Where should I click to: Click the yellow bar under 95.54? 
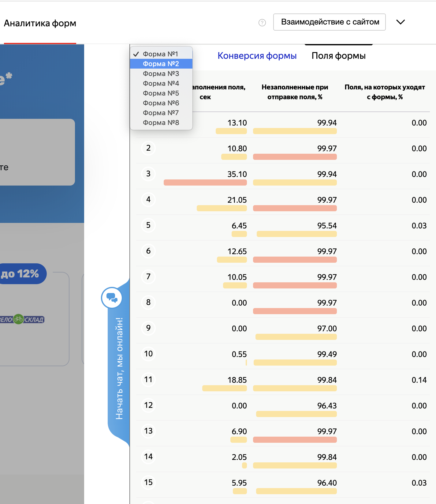297,234
